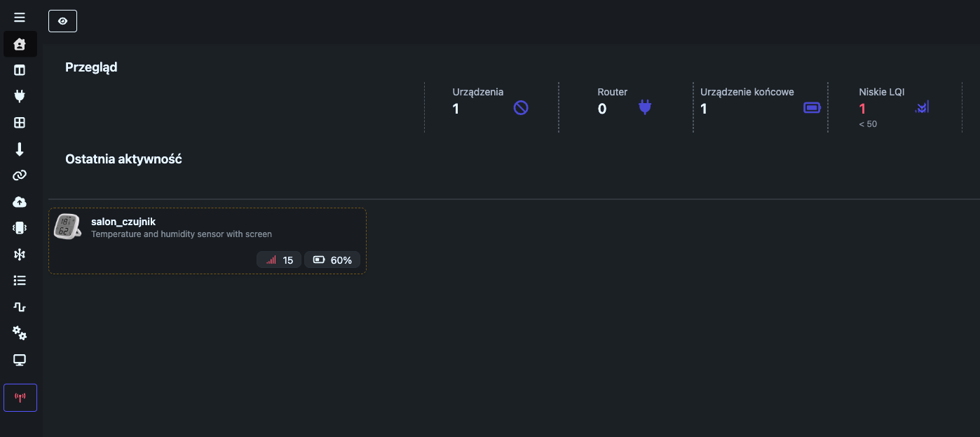Open the columns dashboard icon in sidebar

click(x=20, y=70)
